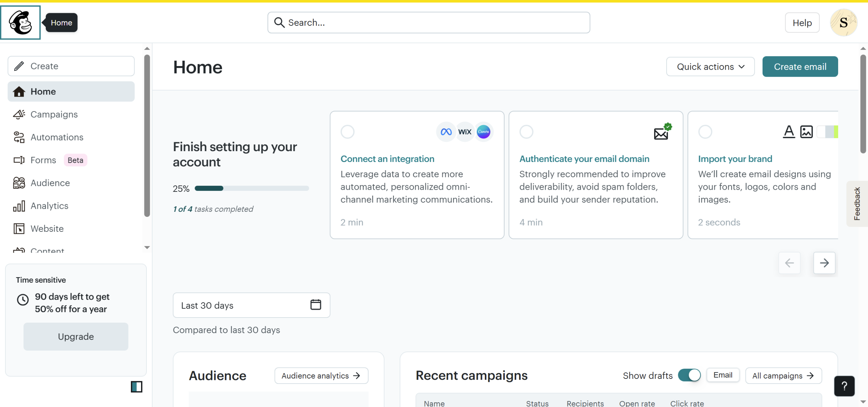Collapse sidebar using the panel toggle icon
The width and height of the screenshot is (868, 407).
pos(136,387)
